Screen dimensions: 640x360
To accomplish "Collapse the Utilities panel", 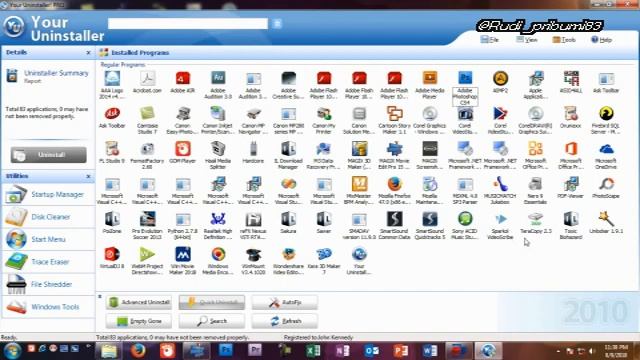I will (x=88, y=176).
